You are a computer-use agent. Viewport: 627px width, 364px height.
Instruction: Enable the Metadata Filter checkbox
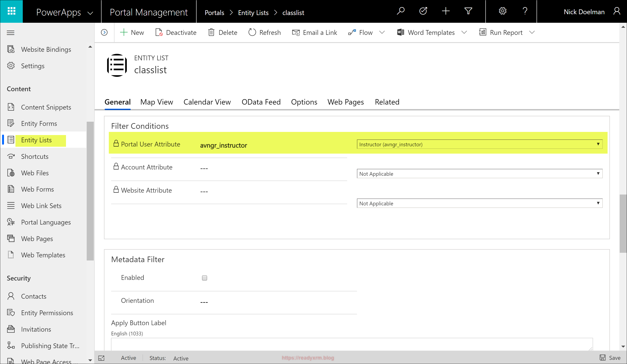coord(204,278)
